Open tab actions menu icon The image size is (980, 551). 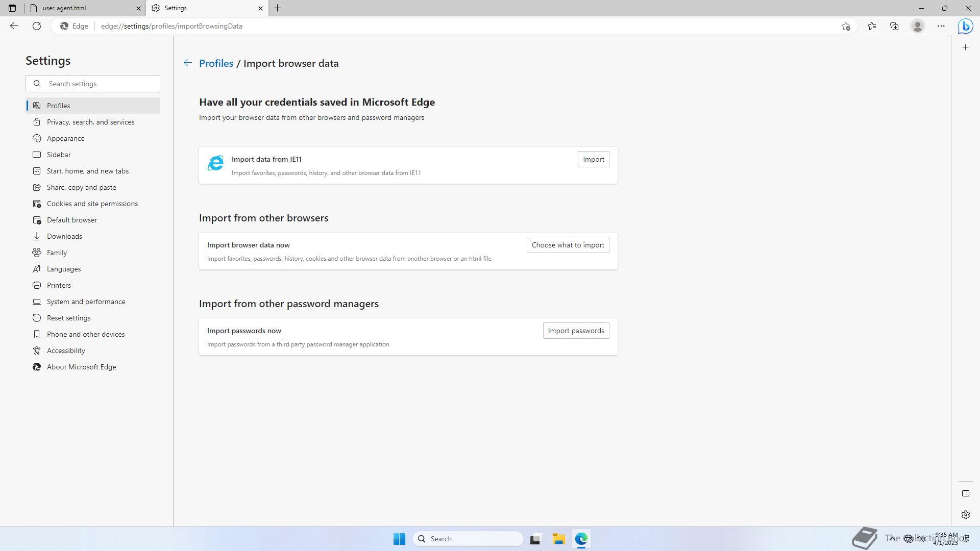click(x=12, y=8)
